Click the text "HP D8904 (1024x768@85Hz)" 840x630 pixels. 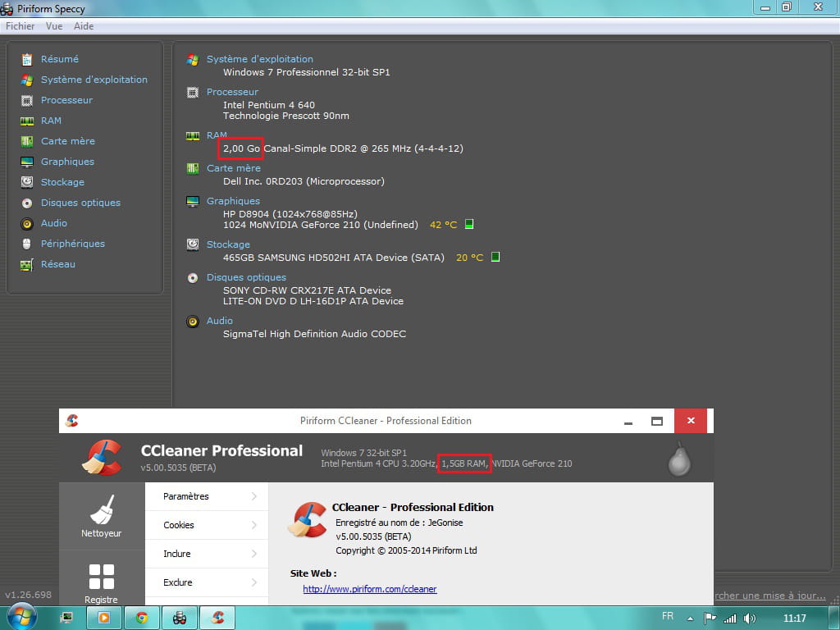click(x=290, y=214)
